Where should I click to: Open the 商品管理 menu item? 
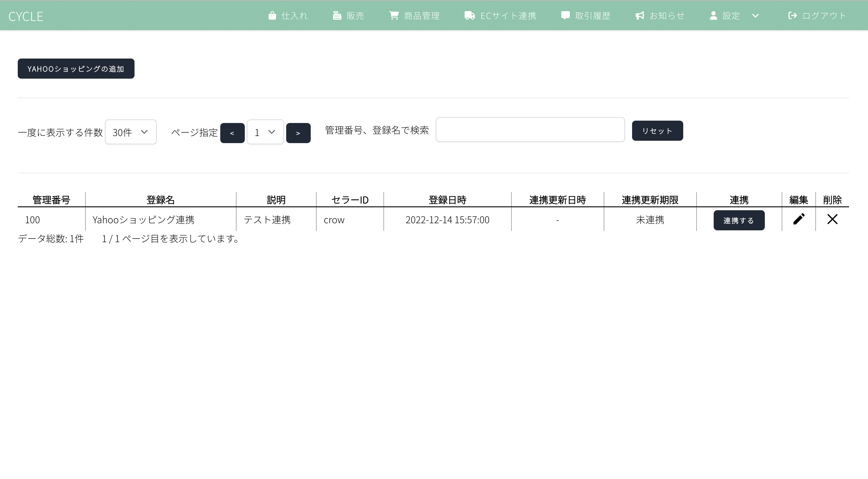click(x=422, y=15)
